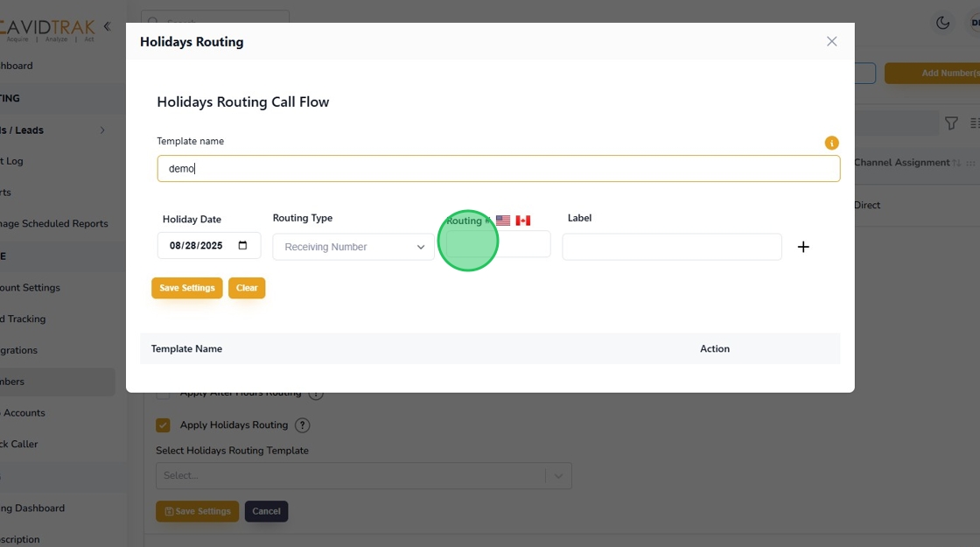This screenshot has width=980, height=547.
Task: Open Select Holidays Routing Template dropdown
Action: [x=364, y=476]
